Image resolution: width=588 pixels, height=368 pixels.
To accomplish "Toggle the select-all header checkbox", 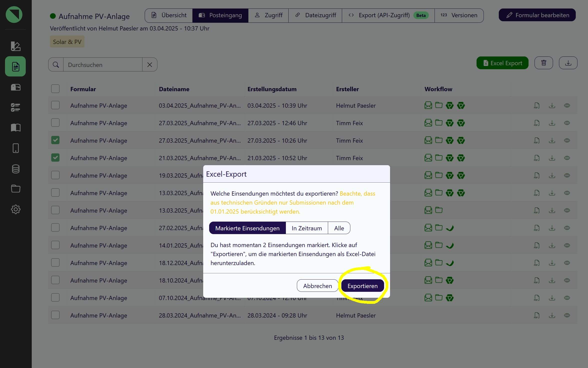I will click(x=55, y=89).
